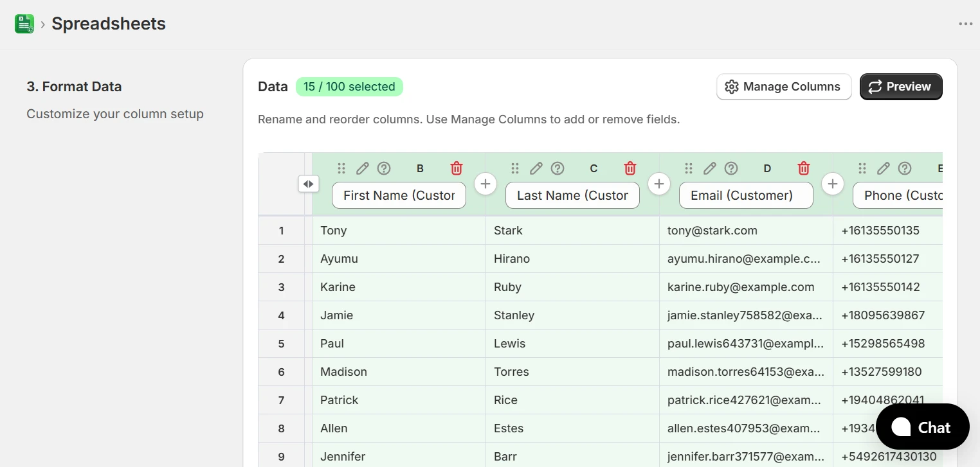
Task: Edit the Email (Customer) header field
Action: pos(746,195)
